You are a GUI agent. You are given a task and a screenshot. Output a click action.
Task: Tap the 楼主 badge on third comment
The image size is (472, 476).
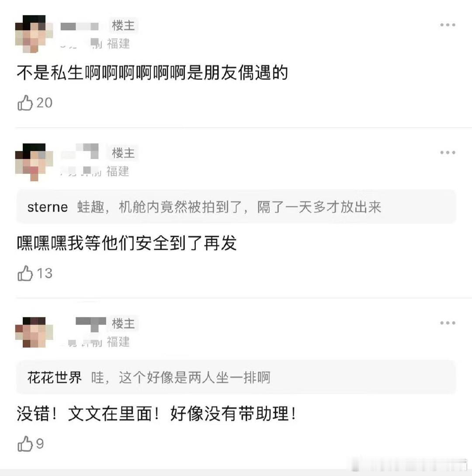point(123,323)
